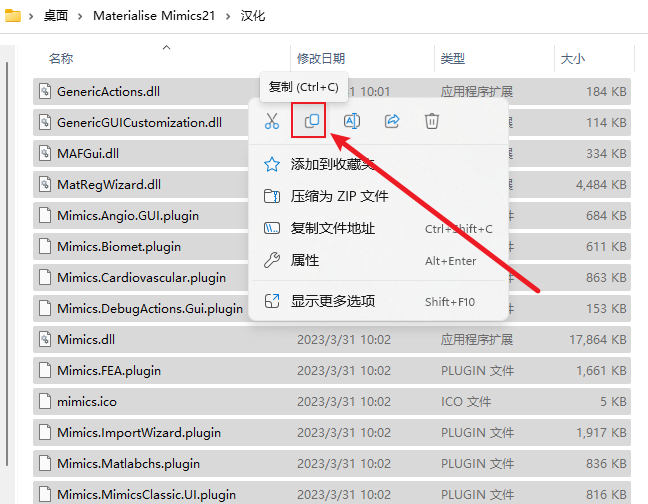Open 显示更多选项 menu entry

pyautogui.click(x=378, y=301)
